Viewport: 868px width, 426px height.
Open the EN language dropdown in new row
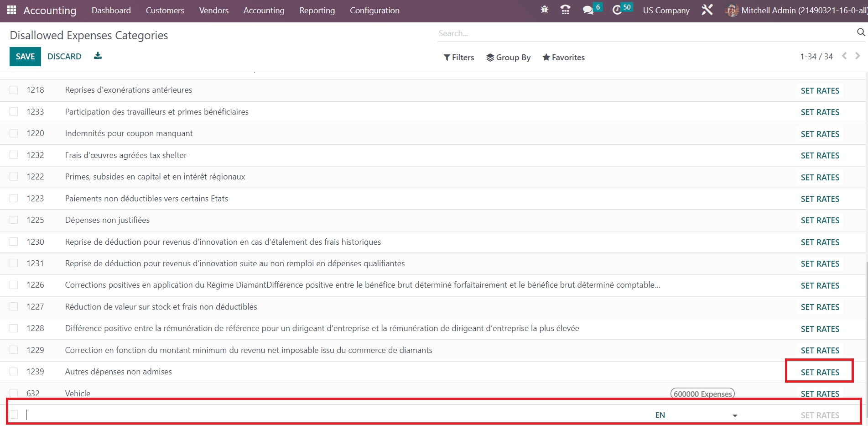[x=735, y=415]
